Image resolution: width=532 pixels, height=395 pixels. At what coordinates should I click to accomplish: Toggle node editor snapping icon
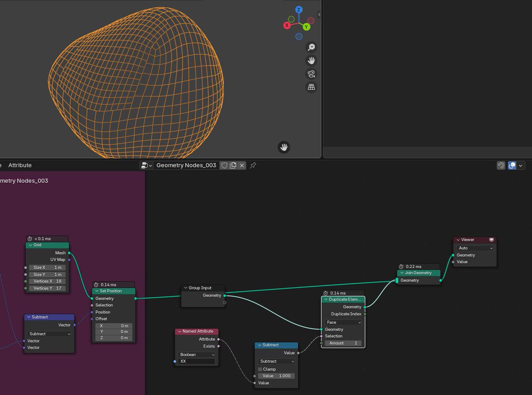point(501,165)
